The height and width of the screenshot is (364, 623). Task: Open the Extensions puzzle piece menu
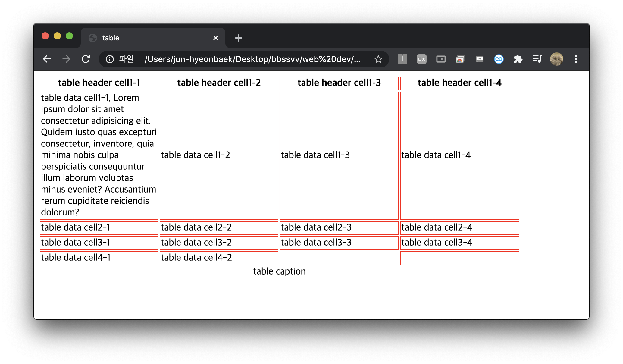click(518, 59)
